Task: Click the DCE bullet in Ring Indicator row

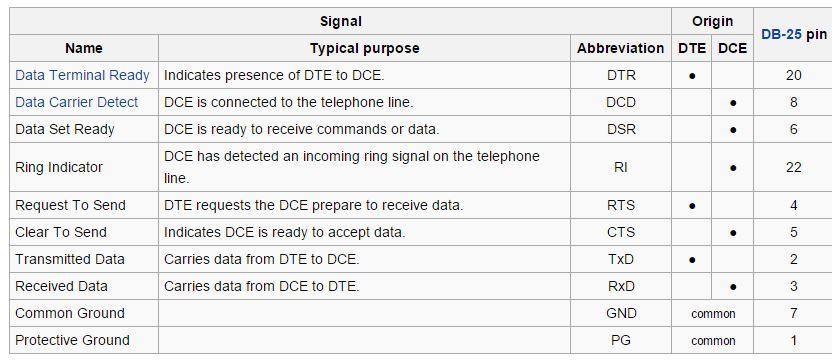Action: (x=733, y=168)
